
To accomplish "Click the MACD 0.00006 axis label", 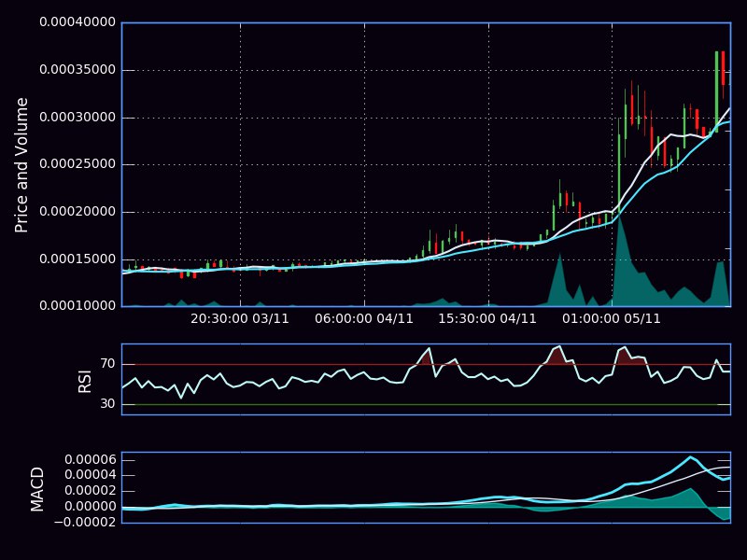I will coord(91,459).
